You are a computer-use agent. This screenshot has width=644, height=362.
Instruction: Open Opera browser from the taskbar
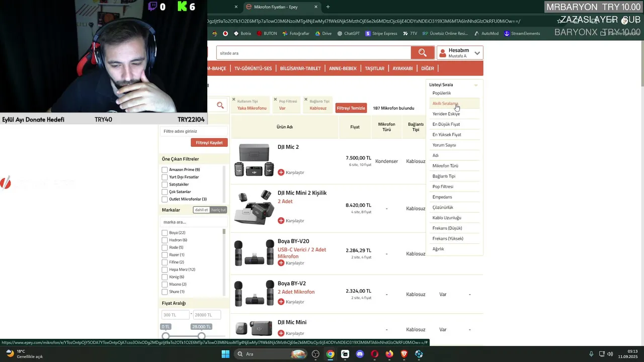[x=374, y=354]
